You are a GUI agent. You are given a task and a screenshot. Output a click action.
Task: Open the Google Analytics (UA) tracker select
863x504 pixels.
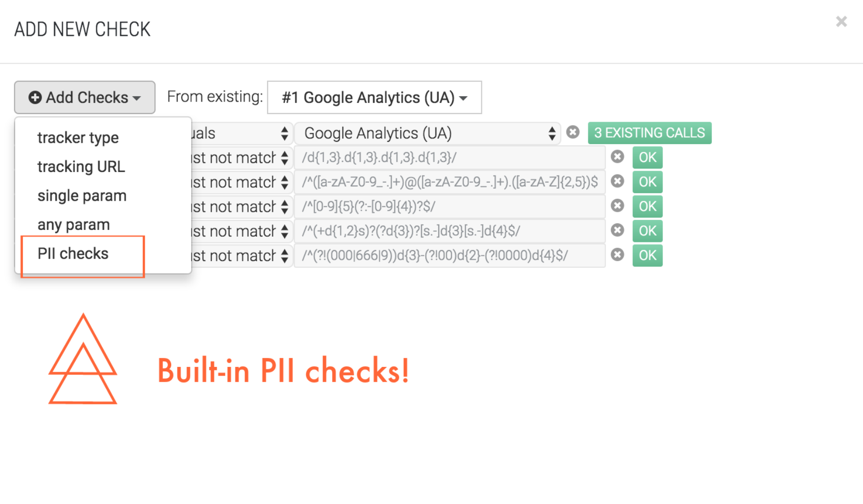click(x=427, y=133)
